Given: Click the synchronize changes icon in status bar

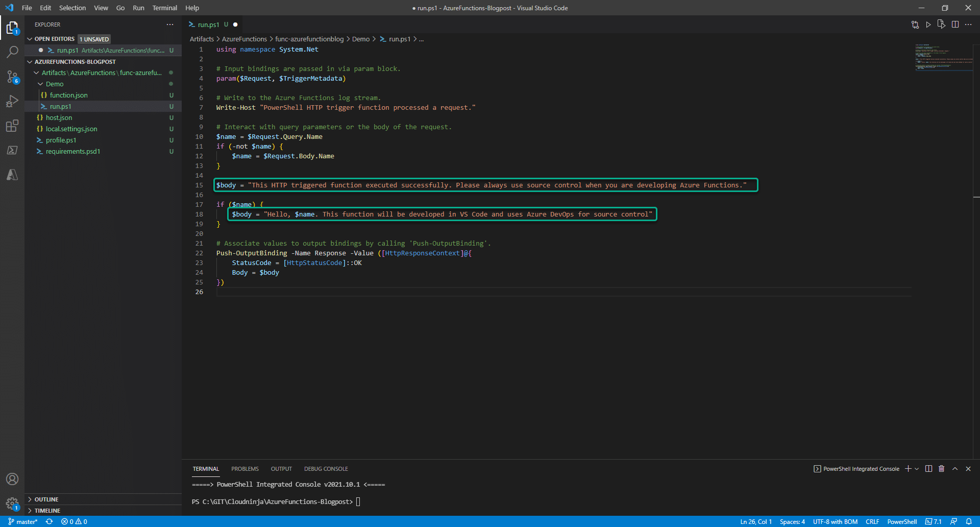Looking at the screenshot, I should 50,521.
